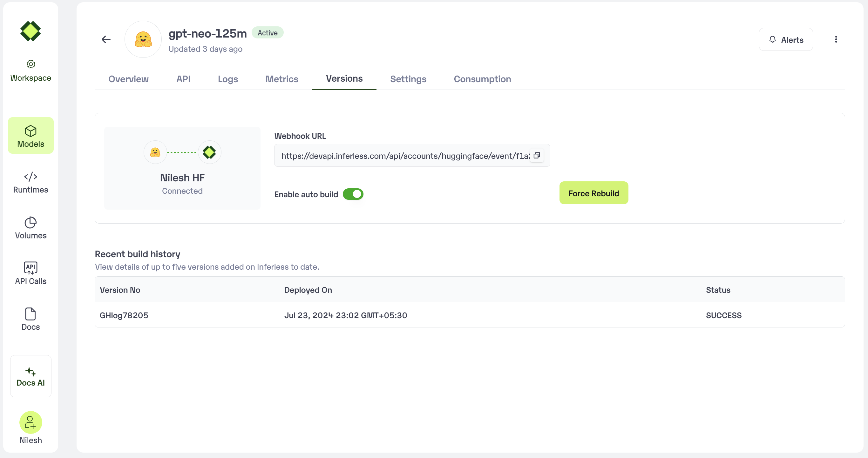Open Workspace settings gear
Viewport: 868px width, 458px height.
tap(31, 64)
